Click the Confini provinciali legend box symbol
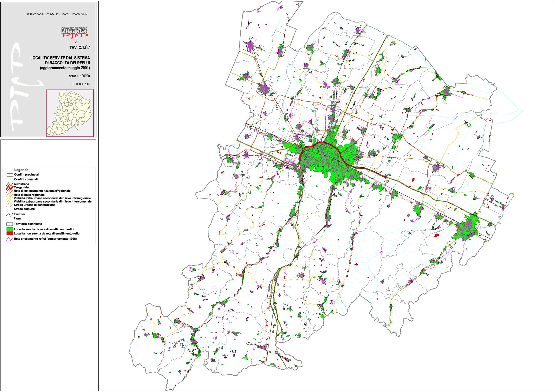This screenshot has height=392, width=555. coord(10,175)
